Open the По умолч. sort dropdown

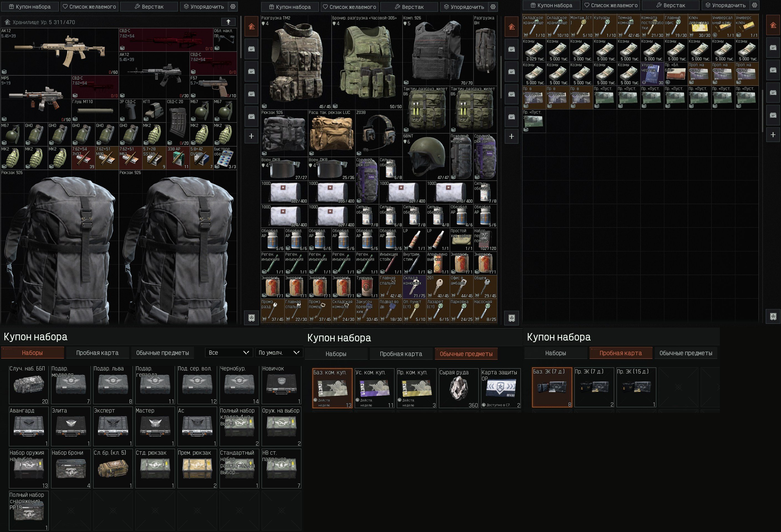coord(279,352)
